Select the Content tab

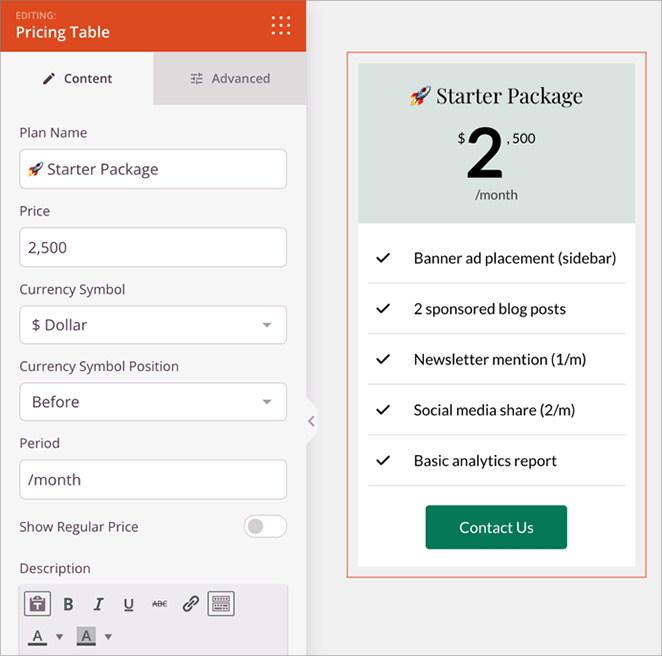coord(77,78)
